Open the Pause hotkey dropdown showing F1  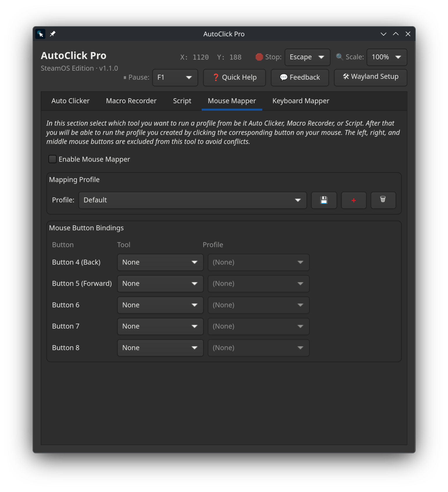click(175, 77)
